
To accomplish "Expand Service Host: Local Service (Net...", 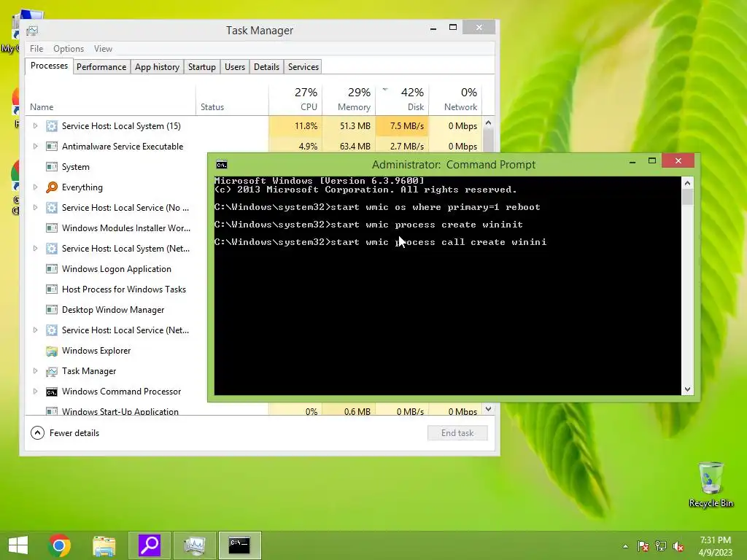I will pyautogui.click(x=35, y=330).
